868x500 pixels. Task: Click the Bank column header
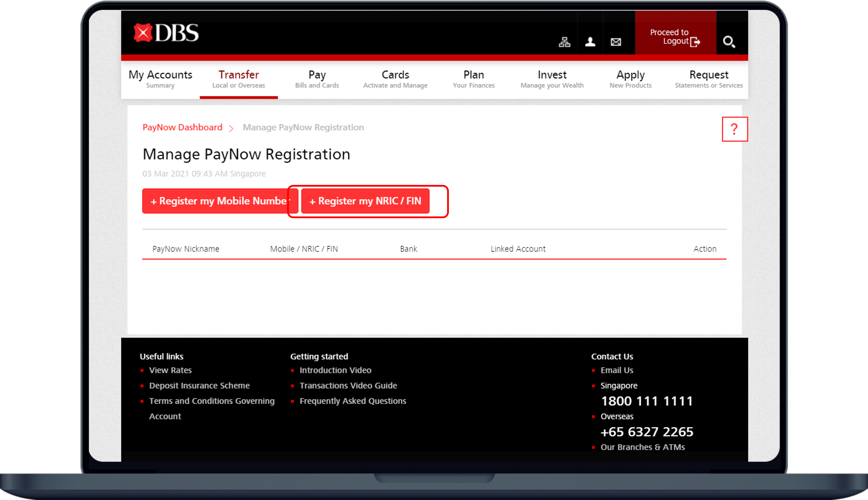[x=408, y=249]
